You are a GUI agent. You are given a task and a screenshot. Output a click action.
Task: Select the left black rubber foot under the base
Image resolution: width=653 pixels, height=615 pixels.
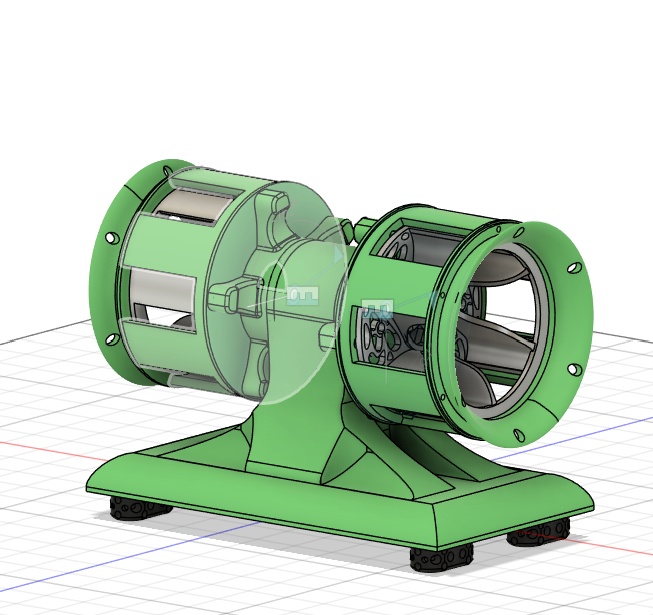(140, 508)
